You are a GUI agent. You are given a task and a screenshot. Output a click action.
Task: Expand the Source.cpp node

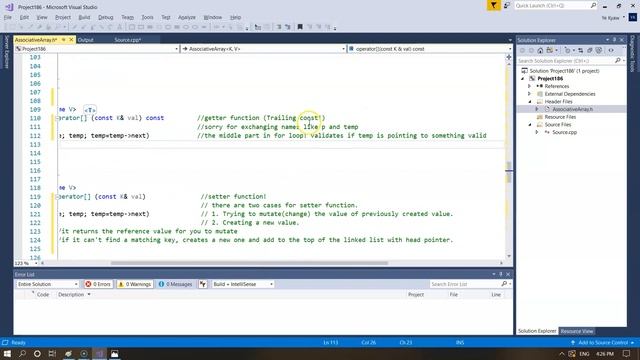[537, 132]
